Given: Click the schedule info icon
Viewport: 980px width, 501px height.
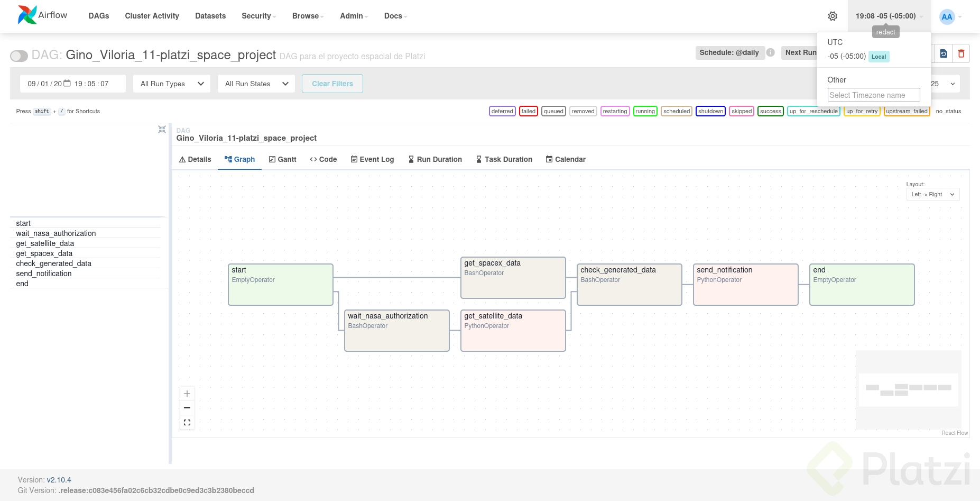Looking at the screenshot, I should 771,52.
